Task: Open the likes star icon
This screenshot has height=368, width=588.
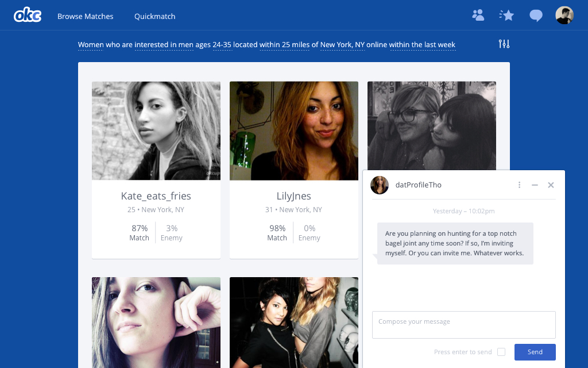Action: pyautogui.click(x=506, y=15)
